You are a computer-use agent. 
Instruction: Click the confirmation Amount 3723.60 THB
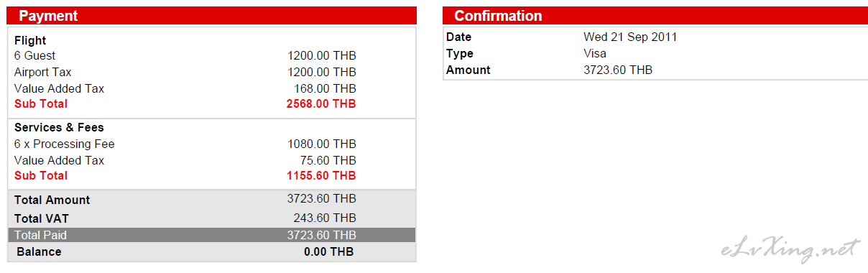tap(618, 70)
